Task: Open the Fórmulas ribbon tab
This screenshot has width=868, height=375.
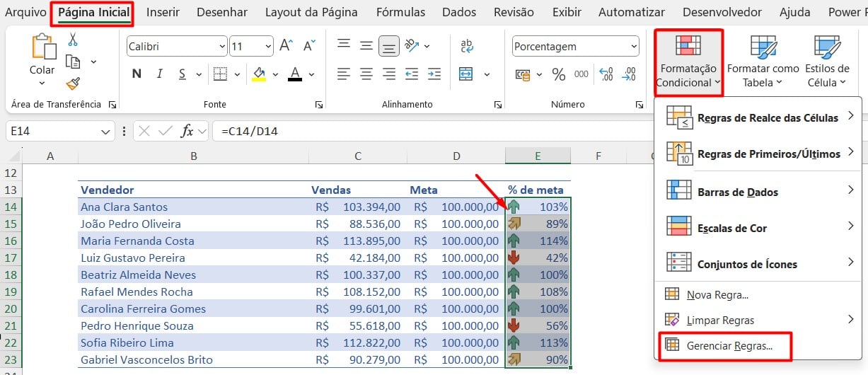Action: pyautogui.click(x=400, y=12)
